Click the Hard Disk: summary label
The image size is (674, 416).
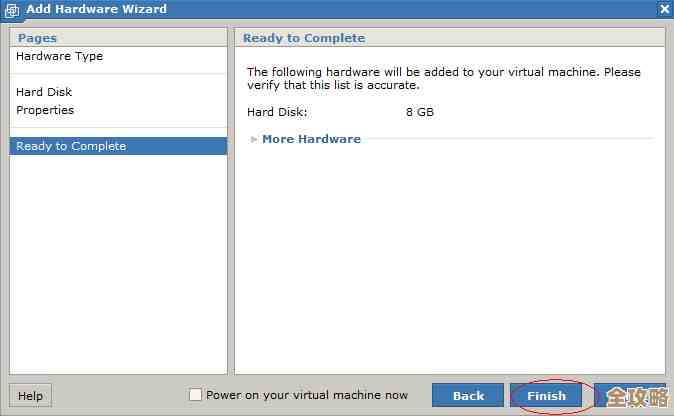[x=277, y=112]
